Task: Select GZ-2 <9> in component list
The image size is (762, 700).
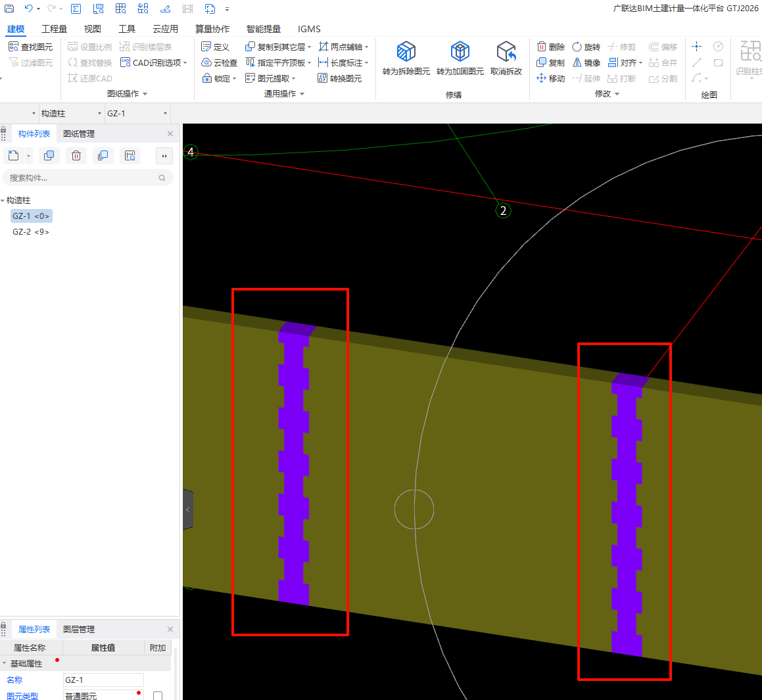Action: click(31, 232)
